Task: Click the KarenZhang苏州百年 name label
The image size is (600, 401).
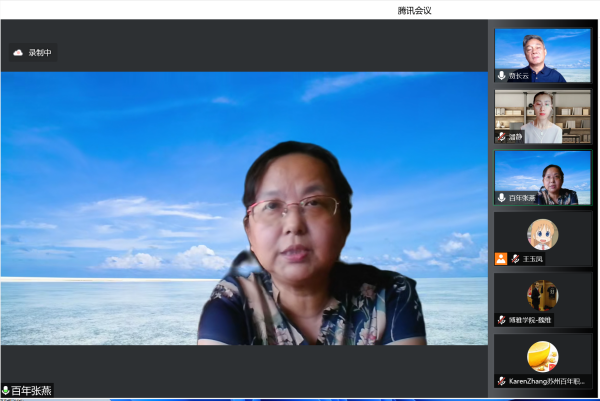Action: click(548, 381)
